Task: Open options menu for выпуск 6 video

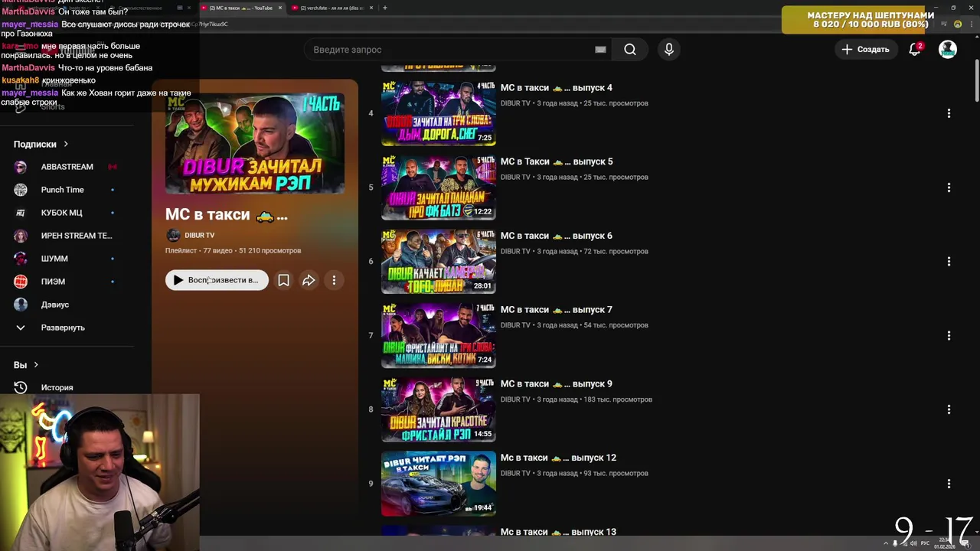Action: (x=949, y=262)
